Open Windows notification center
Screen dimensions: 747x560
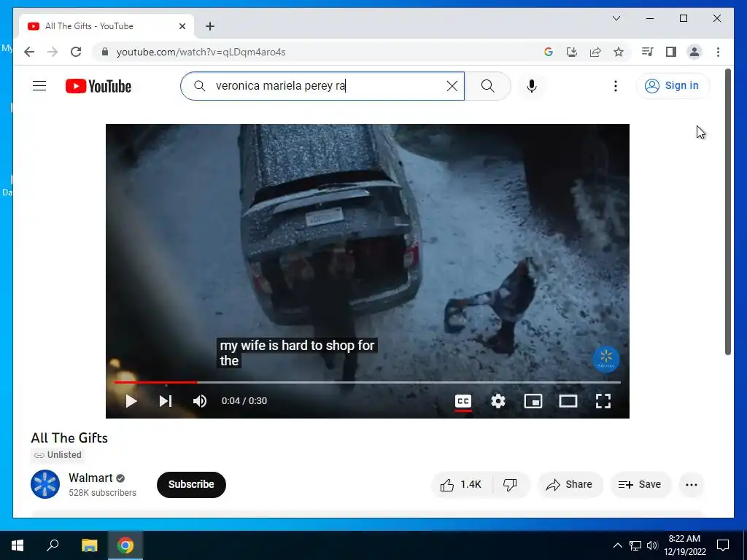tap(723, 545)
